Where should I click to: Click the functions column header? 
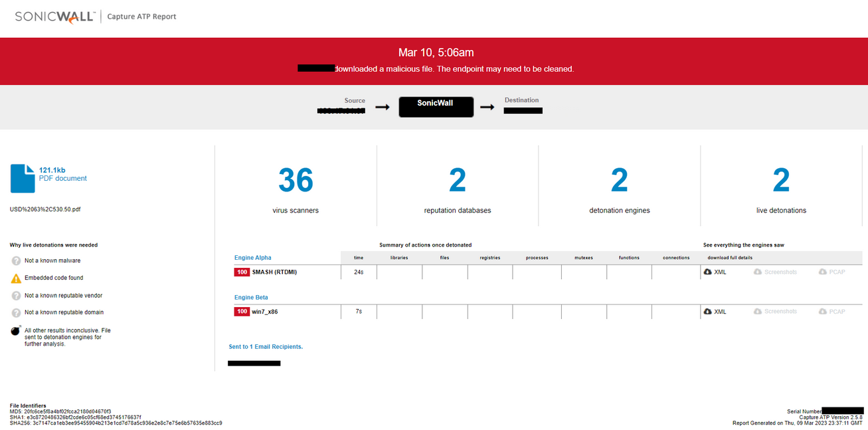629,258
